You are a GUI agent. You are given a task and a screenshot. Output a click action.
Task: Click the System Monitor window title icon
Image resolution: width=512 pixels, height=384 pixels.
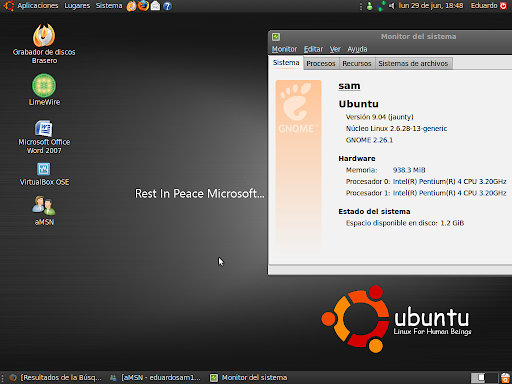pos(276,37)
